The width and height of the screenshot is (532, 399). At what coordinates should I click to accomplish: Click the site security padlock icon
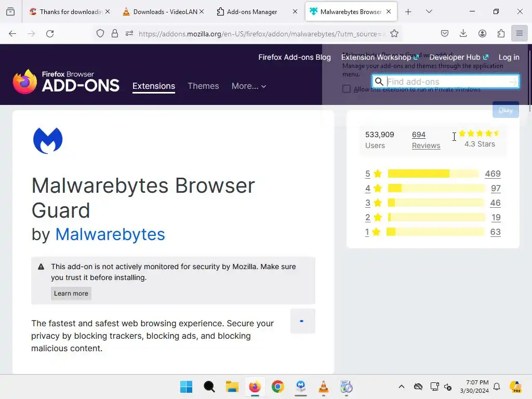tap(115, 34)
